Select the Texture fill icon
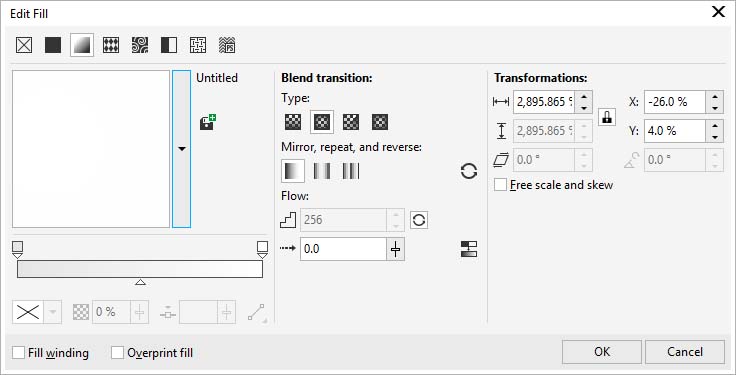 tap(198, 45)
